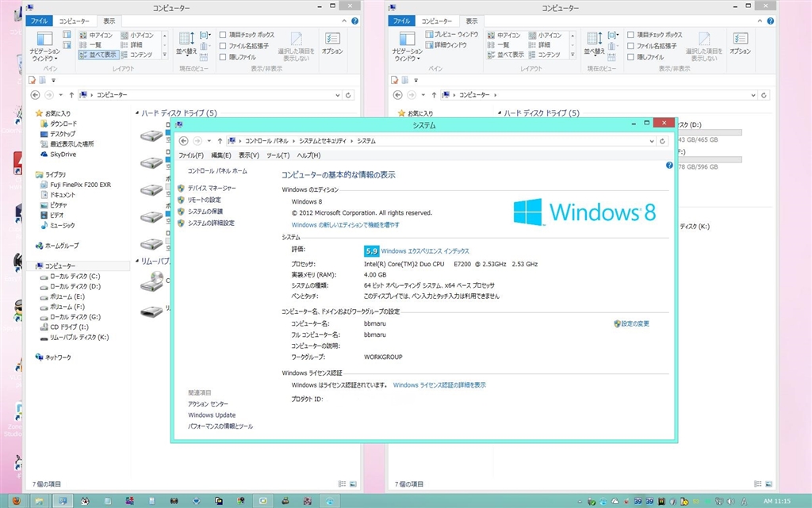Open システムの詳細設定 link
This screenshot has height=508, width=812.
point(211,223)
